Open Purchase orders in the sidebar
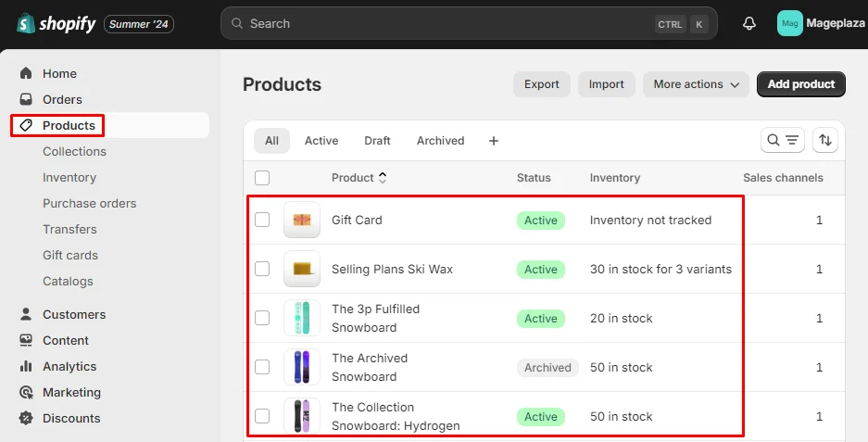This screenshot has height=442, width=868. pyautogui.click(x=89, y=203)
